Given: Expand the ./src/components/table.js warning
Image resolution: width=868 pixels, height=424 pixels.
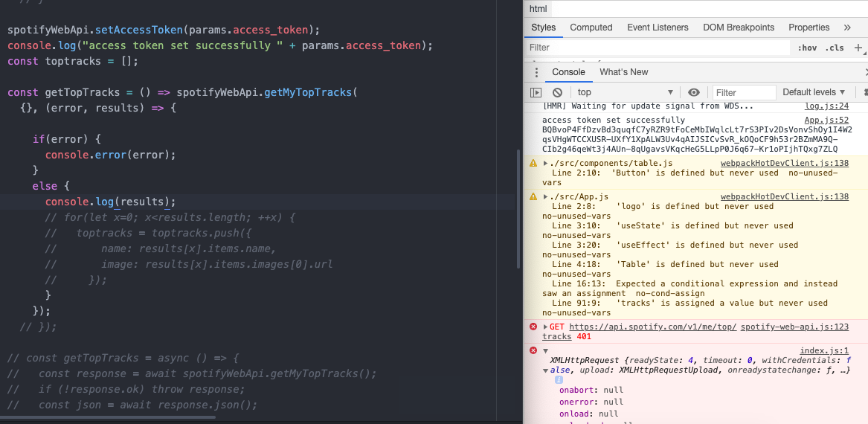Looking at the screenshot, I should pyautogui.click(x=546, y=164).
